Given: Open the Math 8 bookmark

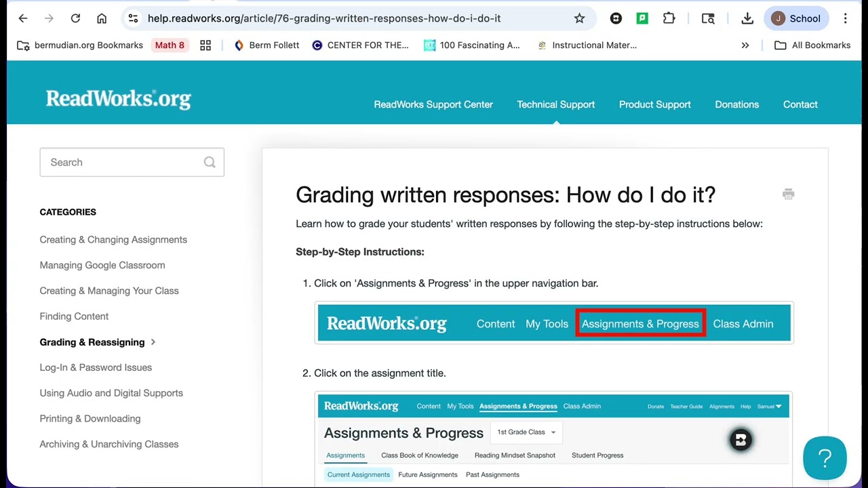Looking at the screenshot, I should coord(170,45).
